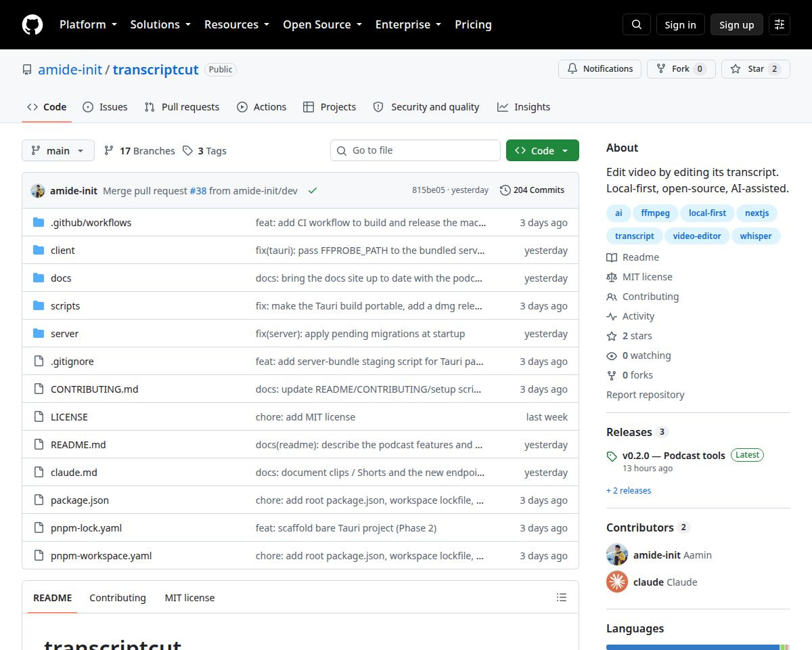This screenshot has height=650, width=812.
Task: Open the Security and quality tab
Action: pyautogui.click(x=426, y=107)
